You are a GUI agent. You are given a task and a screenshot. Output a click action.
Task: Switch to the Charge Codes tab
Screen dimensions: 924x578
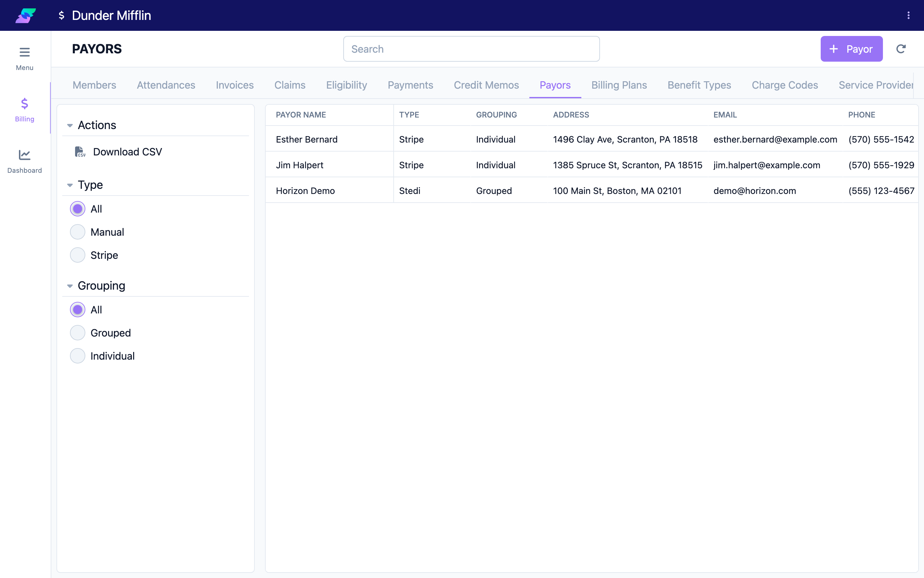coord(785,85)
